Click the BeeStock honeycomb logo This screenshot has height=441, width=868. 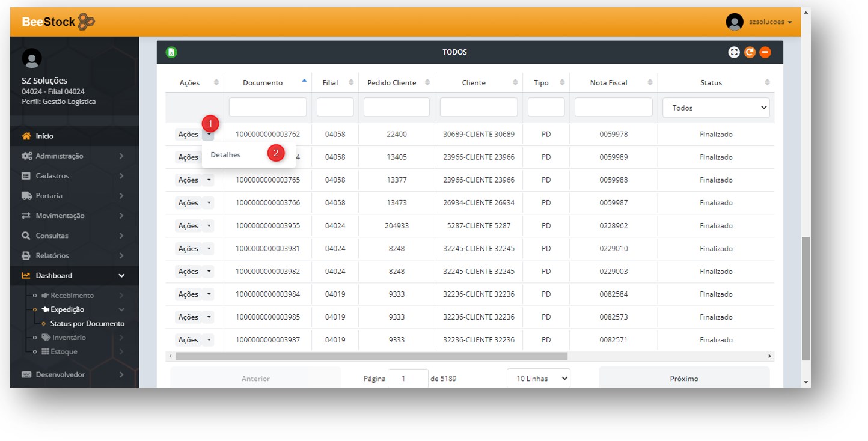(x=86, y=22)
